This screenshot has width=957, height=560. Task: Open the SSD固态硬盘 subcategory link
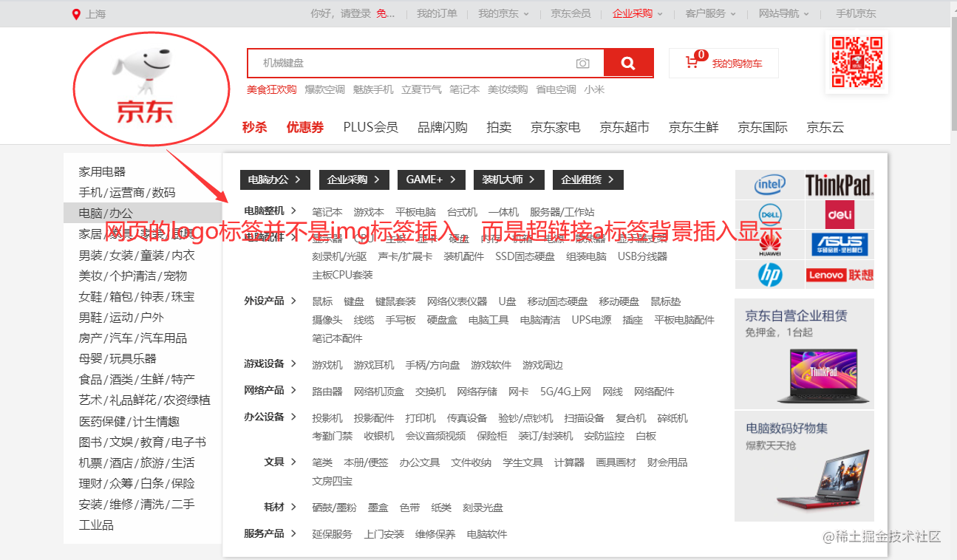(x=525, y=256)
